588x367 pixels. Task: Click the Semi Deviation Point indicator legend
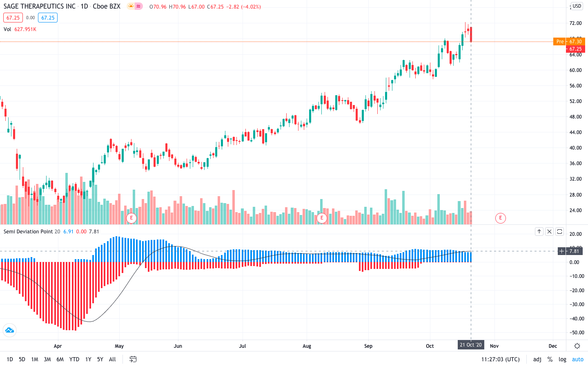click(x=28, y=231)
